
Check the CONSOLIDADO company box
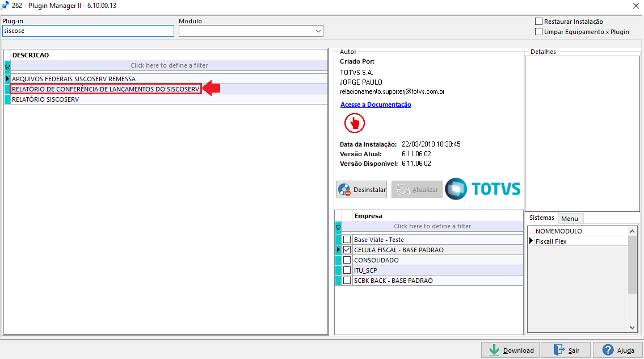tap(347, 260)
